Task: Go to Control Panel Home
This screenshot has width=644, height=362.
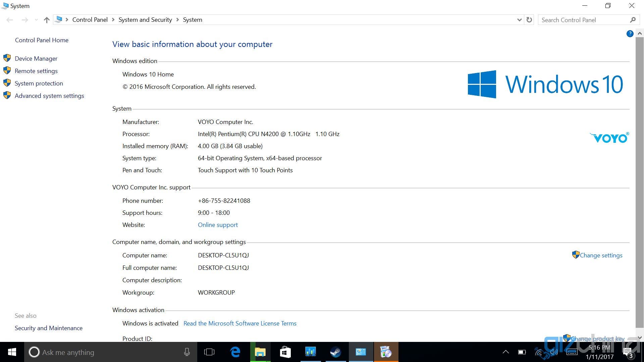Action: tap(42, 40)
